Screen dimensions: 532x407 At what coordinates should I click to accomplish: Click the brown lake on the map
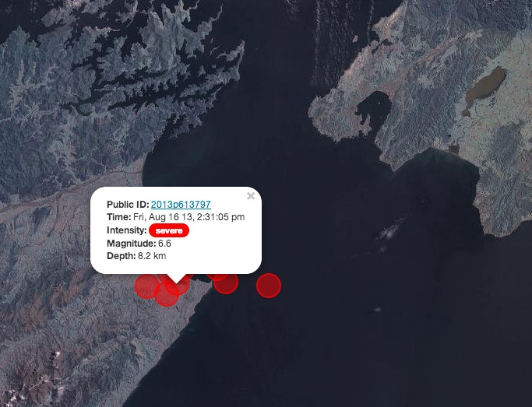pos(486,86)
